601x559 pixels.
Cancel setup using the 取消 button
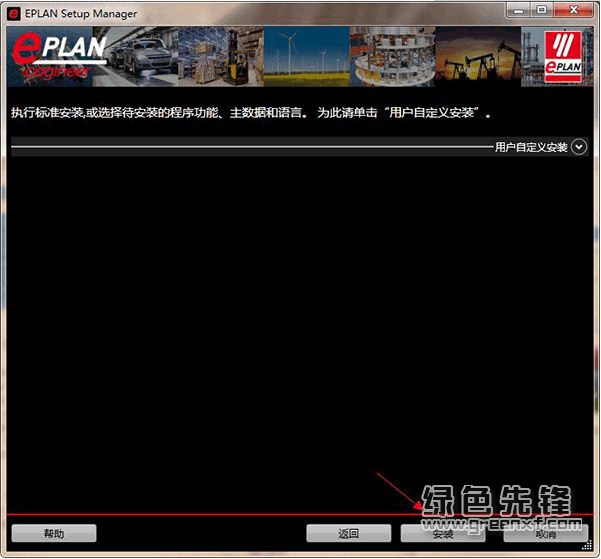pos(546,533)
